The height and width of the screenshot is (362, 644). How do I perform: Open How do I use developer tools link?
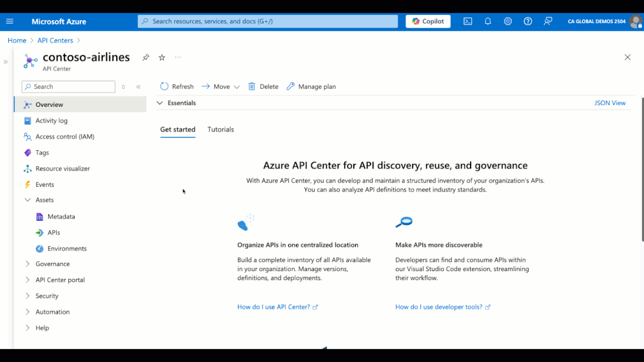443,307
